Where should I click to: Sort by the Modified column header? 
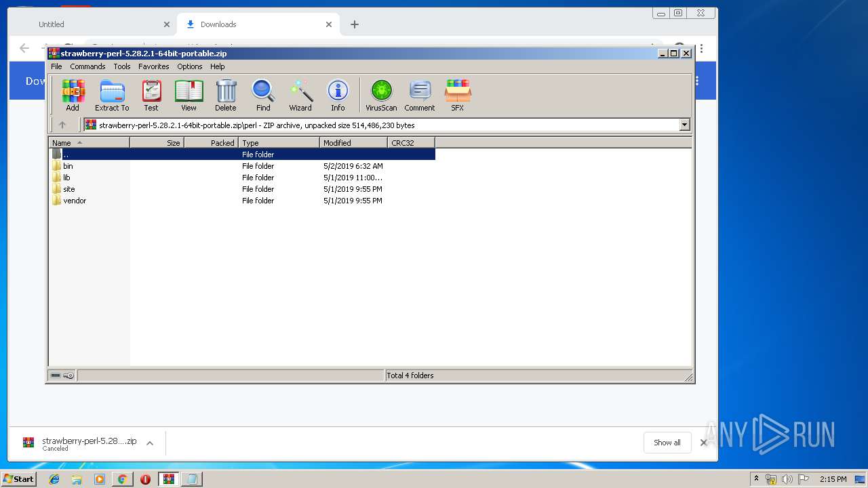tap(353, 143)
